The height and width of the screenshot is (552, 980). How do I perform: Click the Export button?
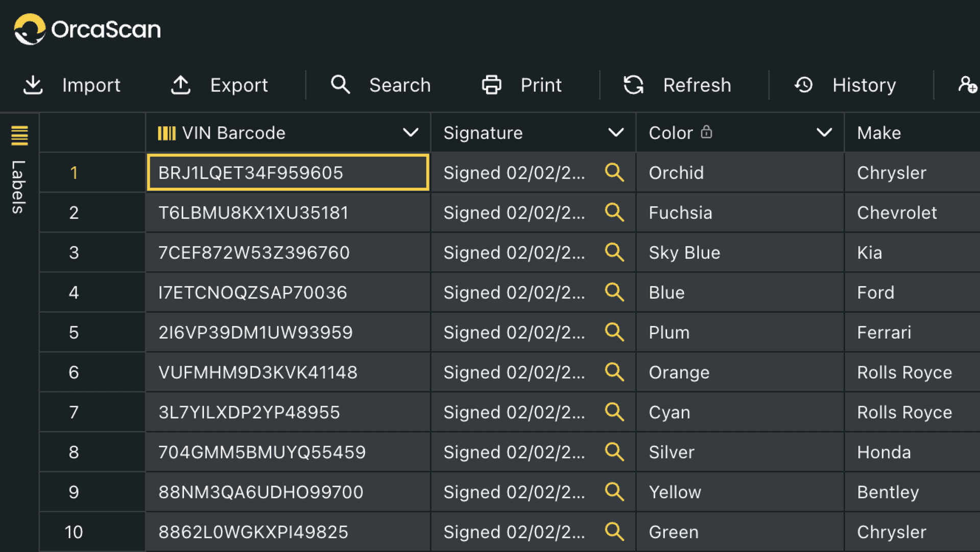[239, 85]
